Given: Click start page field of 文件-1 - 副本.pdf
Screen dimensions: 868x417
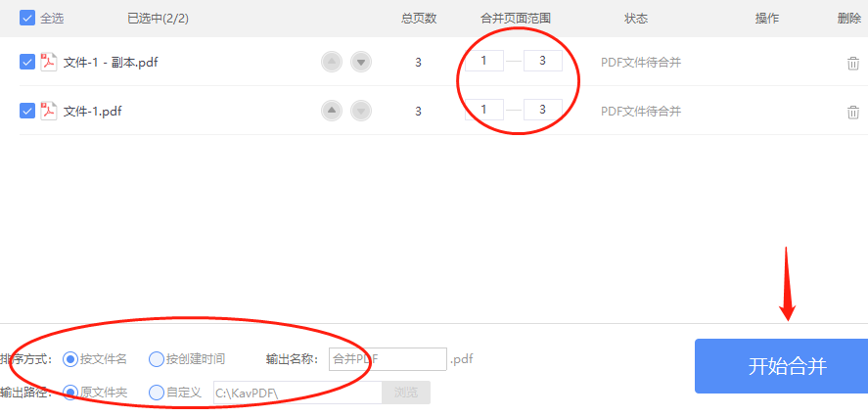Looking at the screenshot, I should point(484,61).
